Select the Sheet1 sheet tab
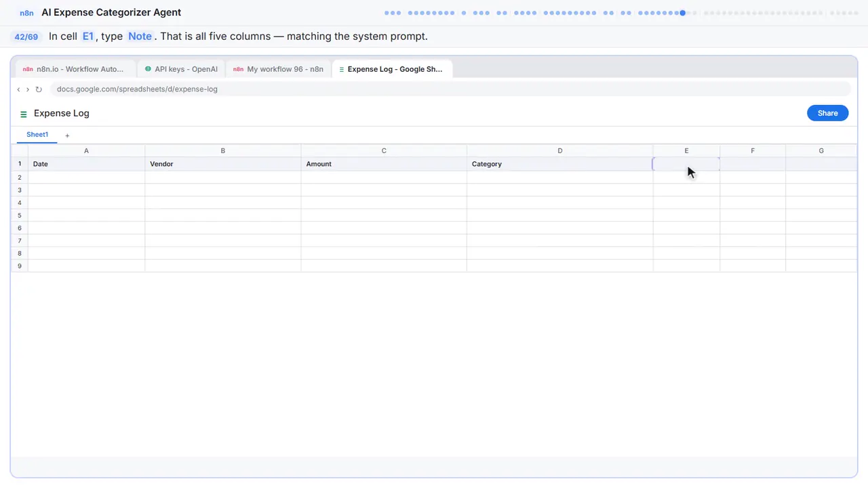Screen dimensions: 868x488 (37, 135)
